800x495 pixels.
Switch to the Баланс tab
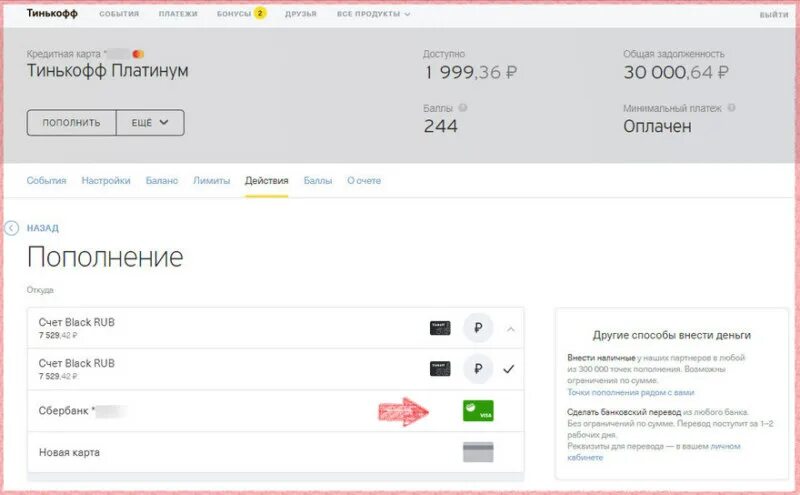click(x=162, y=181)
